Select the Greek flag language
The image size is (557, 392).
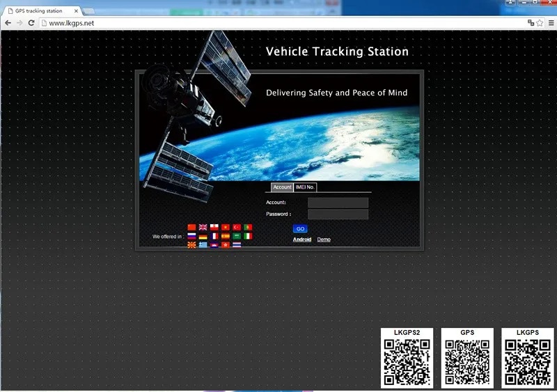[x=203, y=245]
